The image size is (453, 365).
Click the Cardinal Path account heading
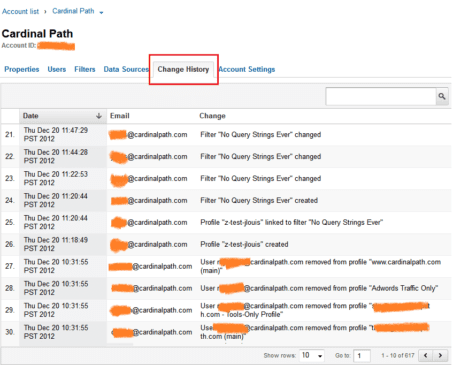(37, 34)
